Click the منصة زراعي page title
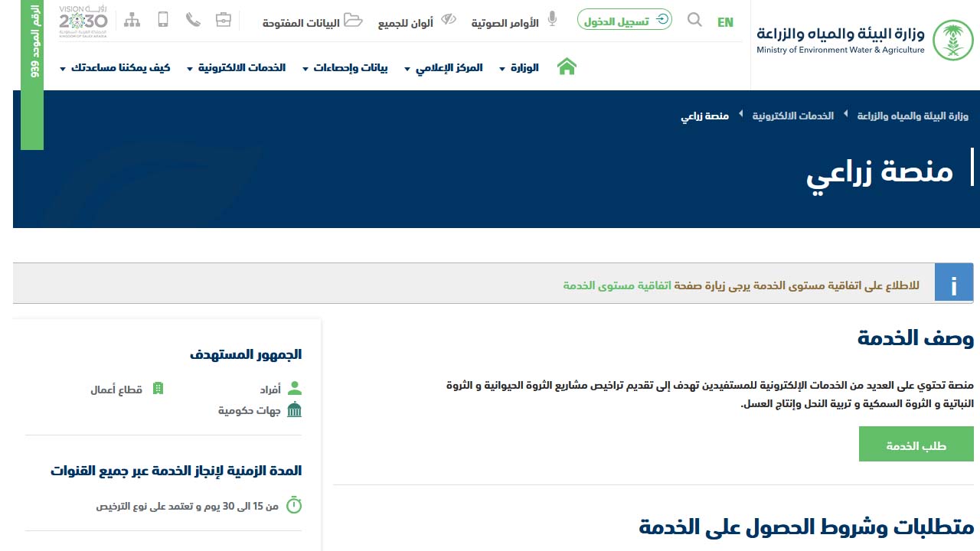 coord(880,173)
